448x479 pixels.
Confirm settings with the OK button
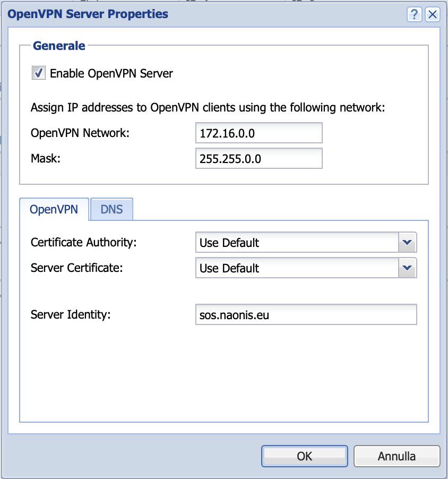pos(305,456)
